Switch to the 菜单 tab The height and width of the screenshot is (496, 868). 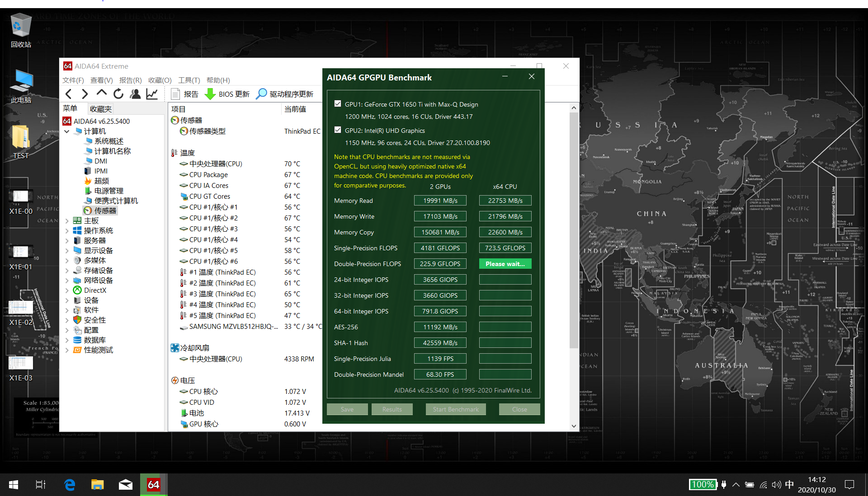70,108
